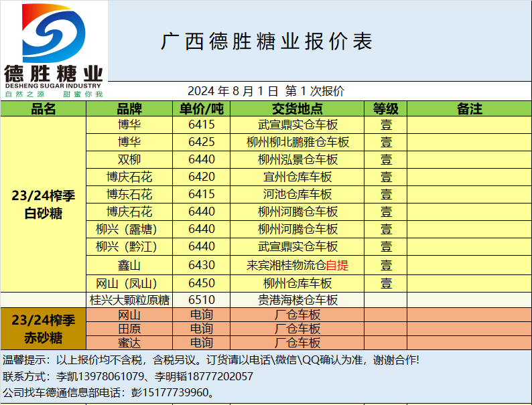Click the 网山（凤山） brand cell
This screenshot has width=532, height=405.
click(129, 282)
